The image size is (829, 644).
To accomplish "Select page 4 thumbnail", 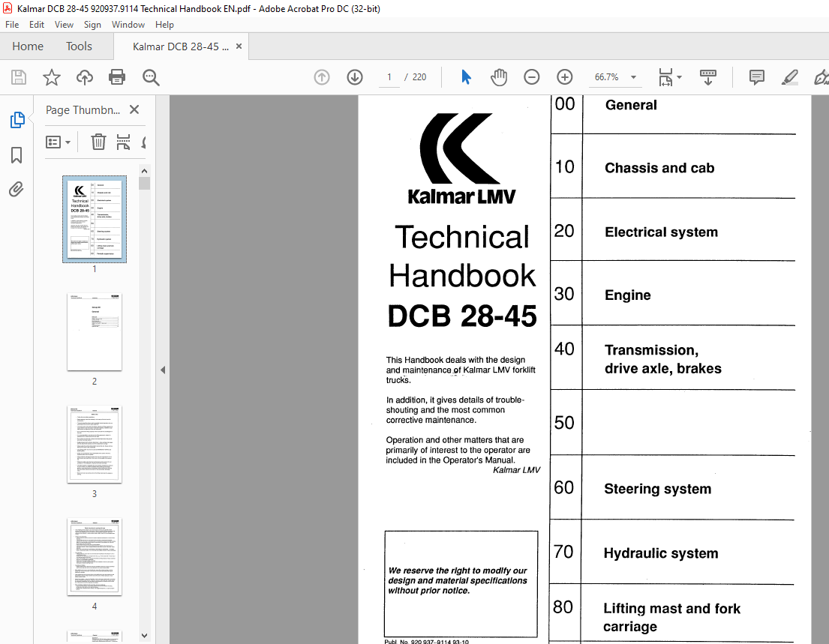I will pos(95,557).
